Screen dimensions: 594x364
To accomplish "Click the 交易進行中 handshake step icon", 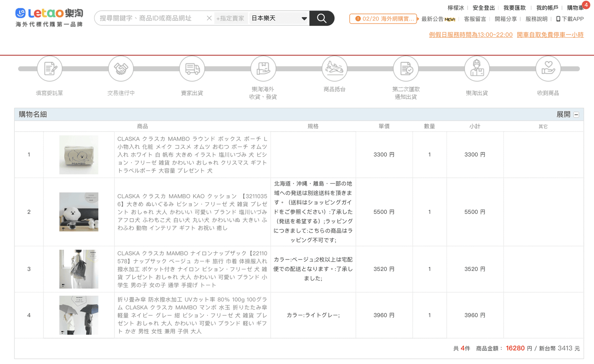I will point(121,69).
